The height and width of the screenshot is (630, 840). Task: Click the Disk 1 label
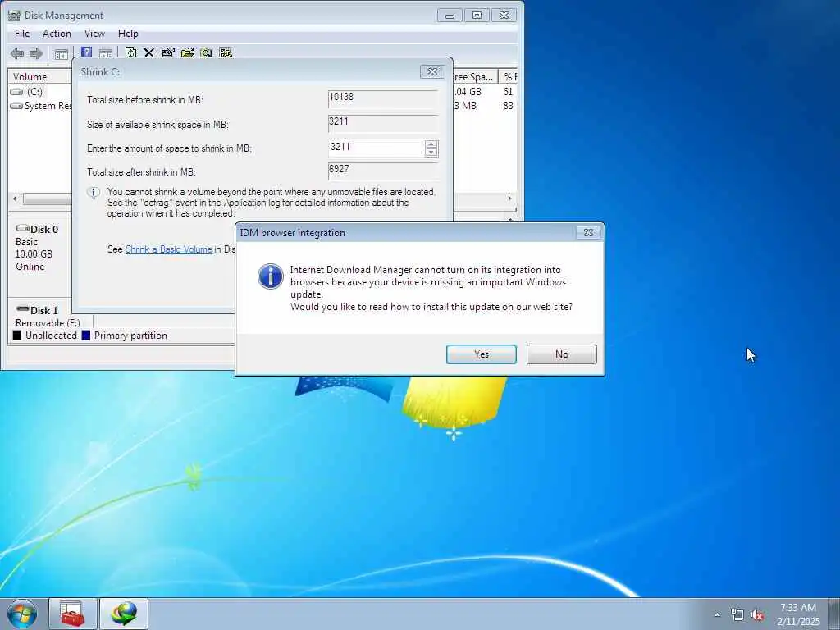[x=44, y=310]
